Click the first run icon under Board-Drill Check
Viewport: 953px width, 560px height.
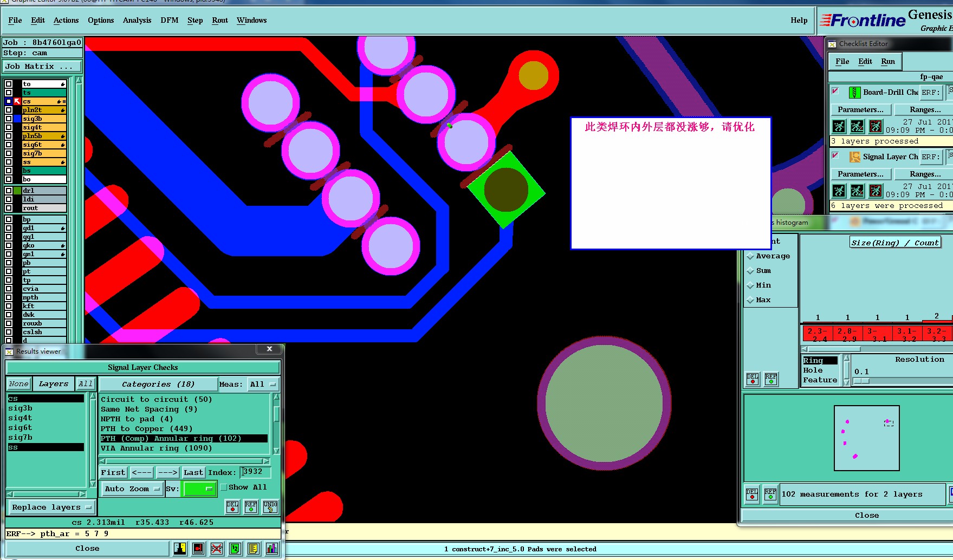839,126
